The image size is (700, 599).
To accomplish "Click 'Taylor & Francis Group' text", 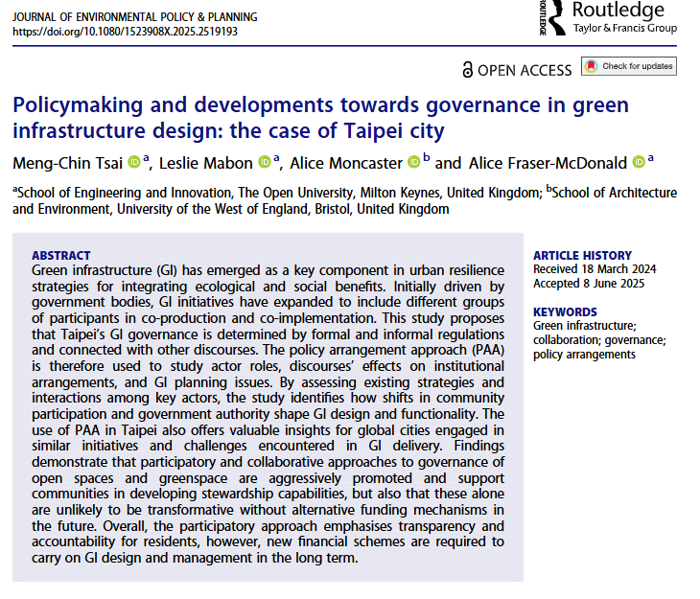I will point(625,28).
